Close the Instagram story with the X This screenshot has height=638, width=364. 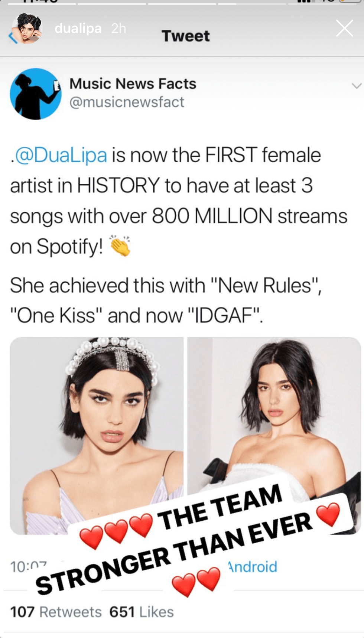[344, 29]
